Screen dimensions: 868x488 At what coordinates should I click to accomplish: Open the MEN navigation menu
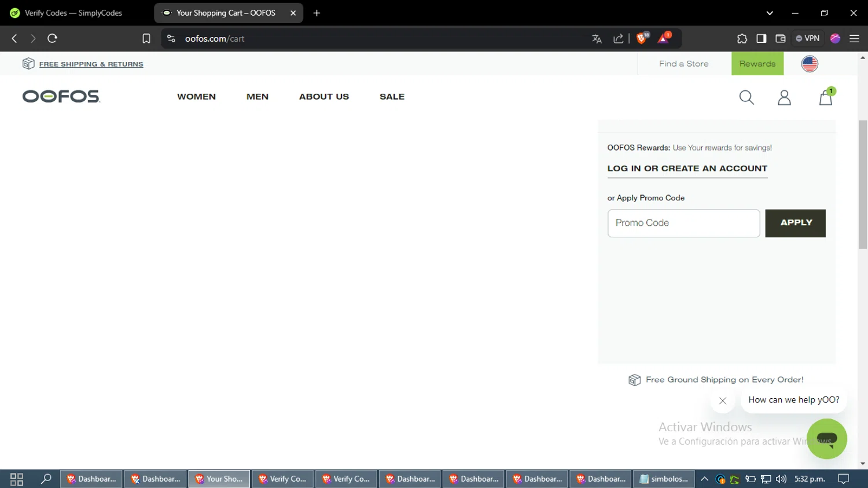(258, 97)
